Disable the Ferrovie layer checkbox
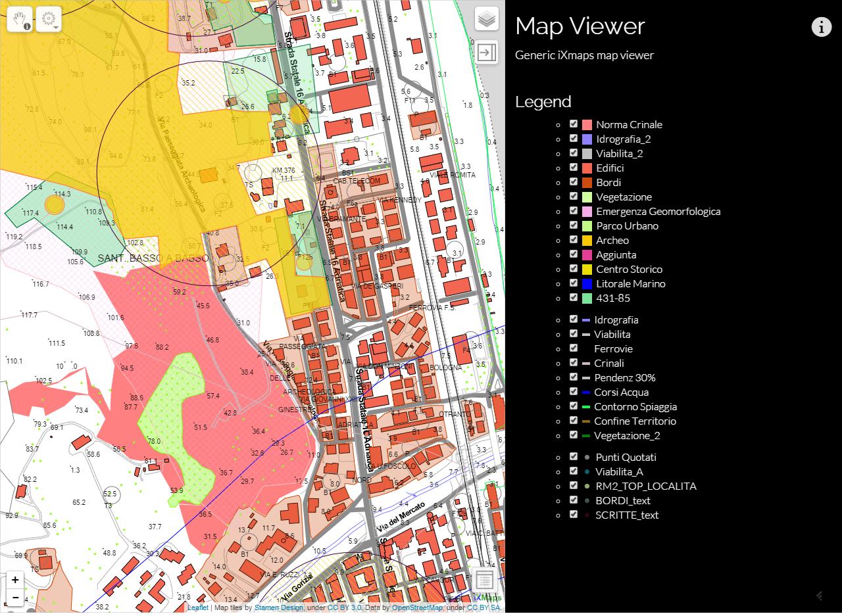Image resolution: width=842 pixels, height=616 pixels. 574,348
